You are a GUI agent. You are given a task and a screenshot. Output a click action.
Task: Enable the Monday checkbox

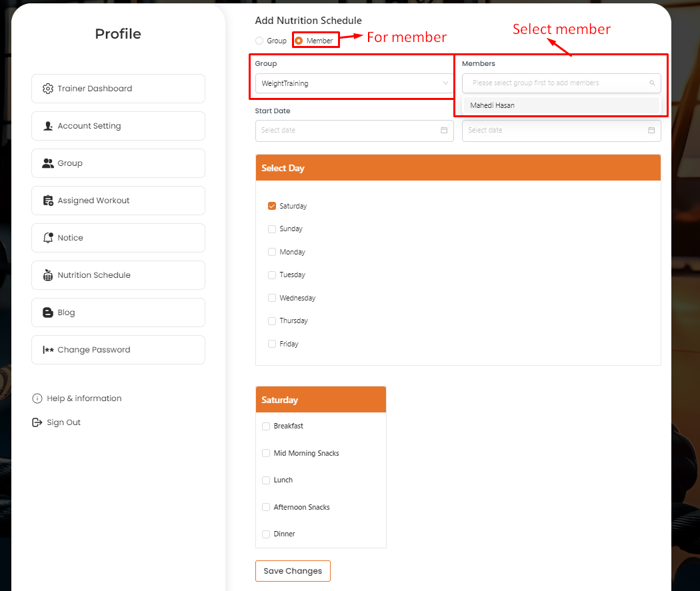272,252
